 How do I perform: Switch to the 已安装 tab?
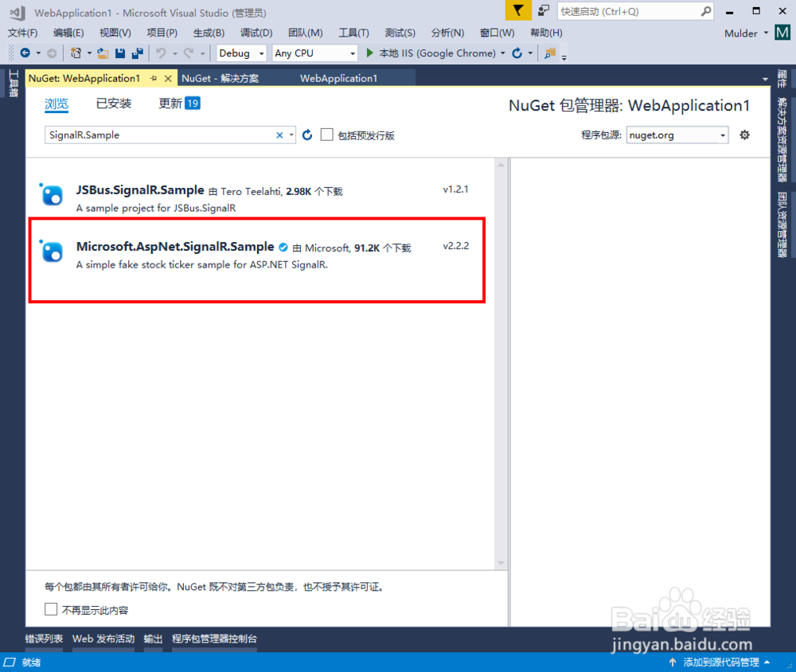coord(113,103)
